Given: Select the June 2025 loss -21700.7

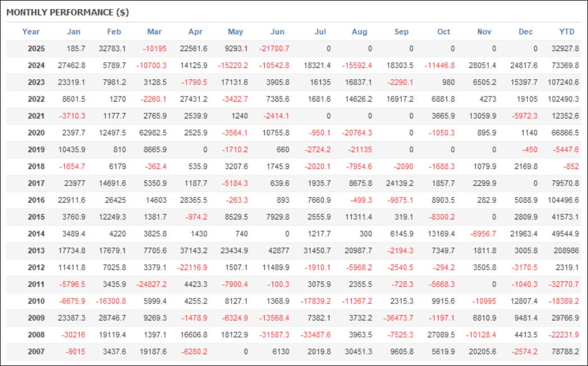Looking at the screenshot, I should tap(274, 49).
